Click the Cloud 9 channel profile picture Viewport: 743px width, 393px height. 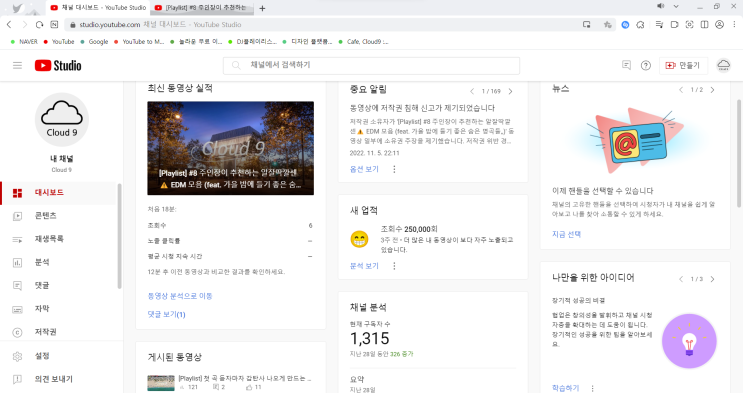(x=62, y=119)
